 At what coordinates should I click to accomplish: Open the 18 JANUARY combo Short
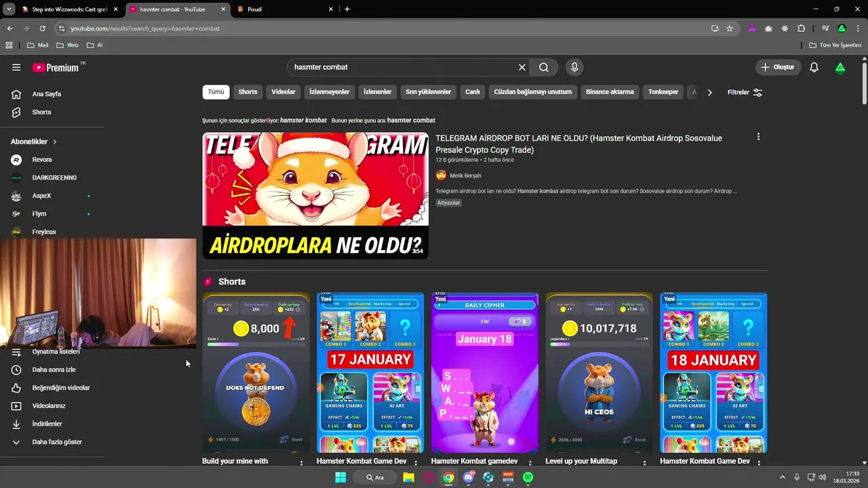point(713,373)
